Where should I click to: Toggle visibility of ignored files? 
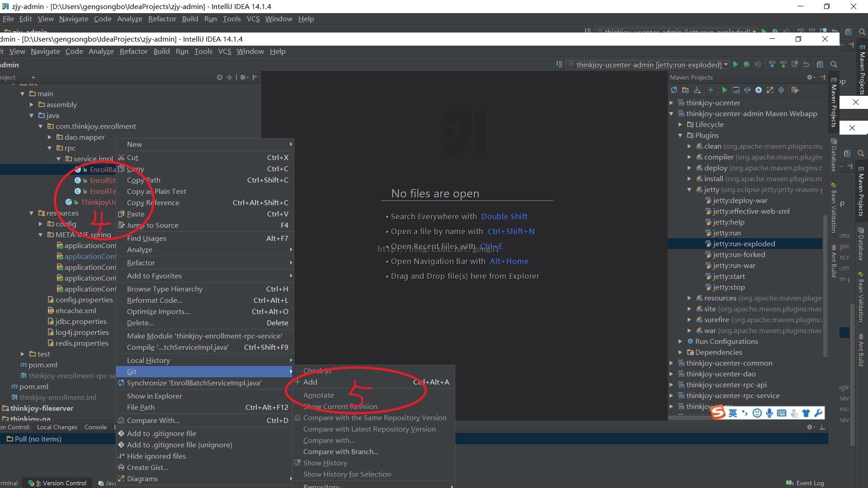[157, 456]
